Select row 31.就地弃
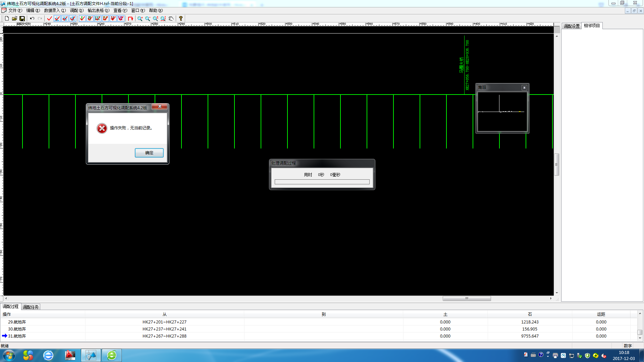 pyautogui.click(x=319, y=336)
